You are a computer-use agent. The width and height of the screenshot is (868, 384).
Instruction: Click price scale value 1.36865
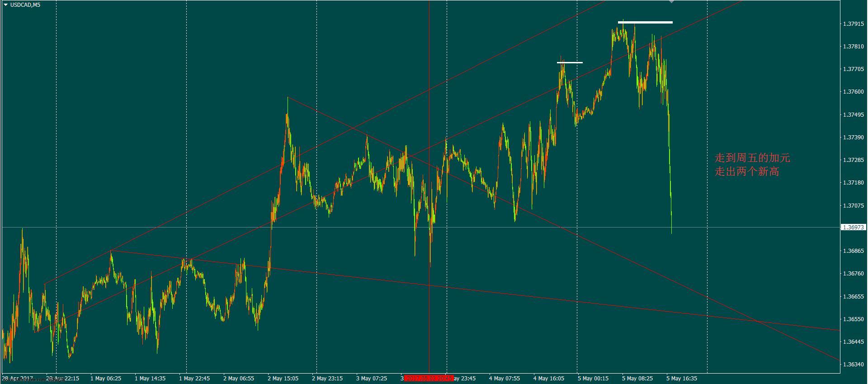coord(854,251)
